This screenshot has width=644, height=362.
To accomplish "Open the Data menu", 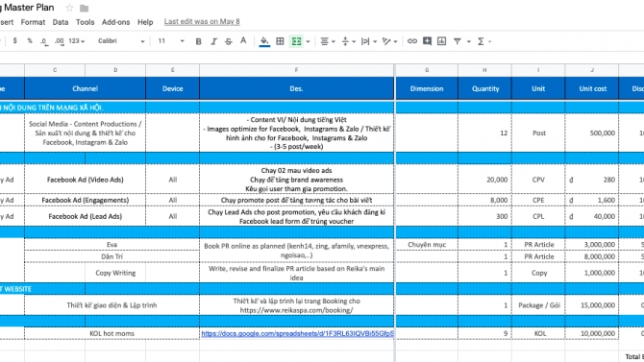I will pyautogui.click(x=61, y=22).
